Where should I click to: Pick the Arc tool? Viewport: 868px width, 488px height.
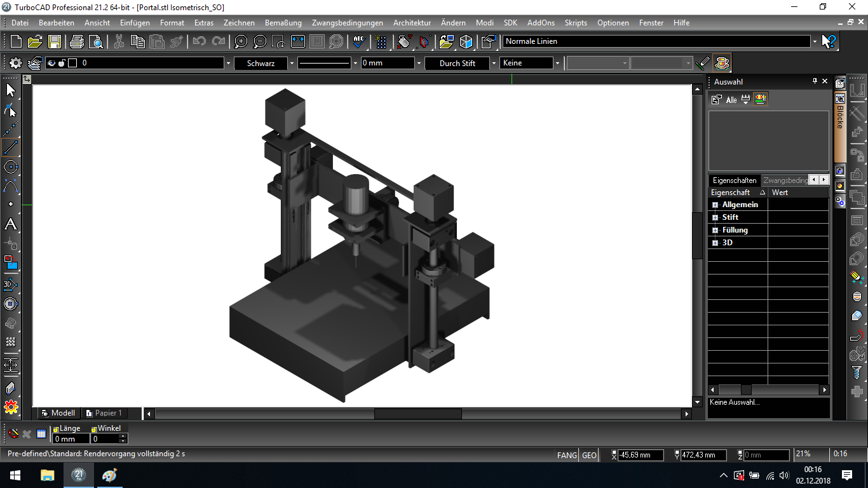(11, 186)
